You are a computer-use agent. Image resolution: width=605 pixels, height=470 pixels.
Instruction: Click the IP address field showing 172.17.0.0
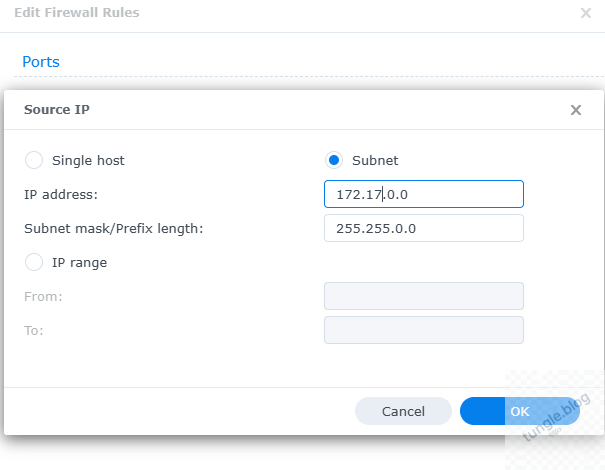[x=424, y=194]
